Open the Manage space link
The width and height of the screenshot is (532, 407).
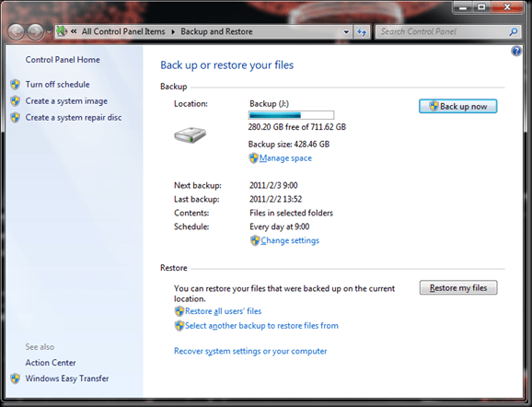click(285, 158)
